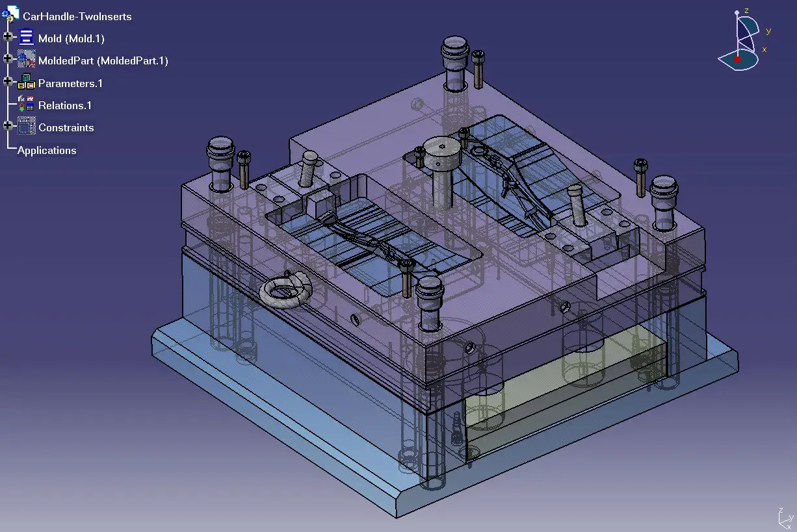Select the eye bolt lifting ring
The height and width of the screenshot is (532, 797).
click(285, 289)
